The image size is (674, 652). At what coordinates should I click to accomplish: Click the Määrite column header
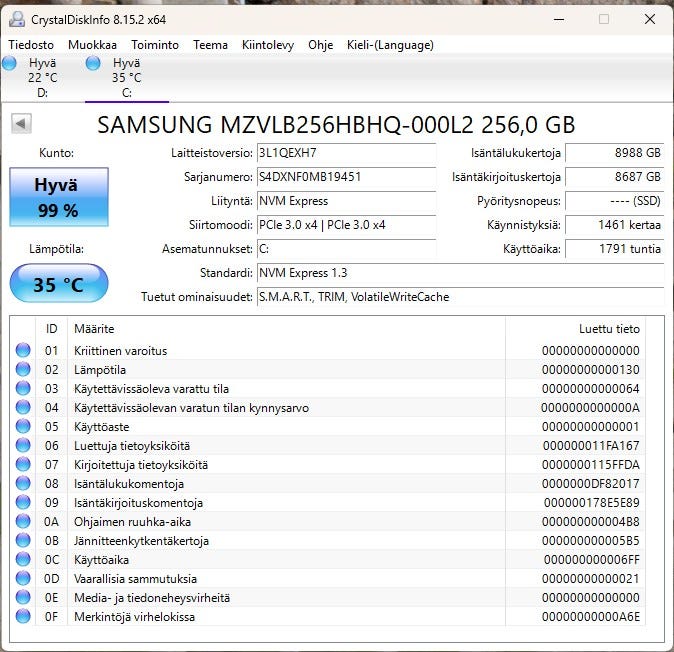click(94, 328)
